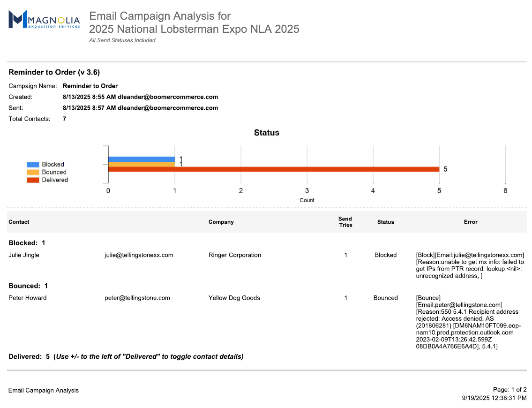Click the Reminder to Order (v 3.6) heading
The image size is (532, 408).
(x=54, y=72)
